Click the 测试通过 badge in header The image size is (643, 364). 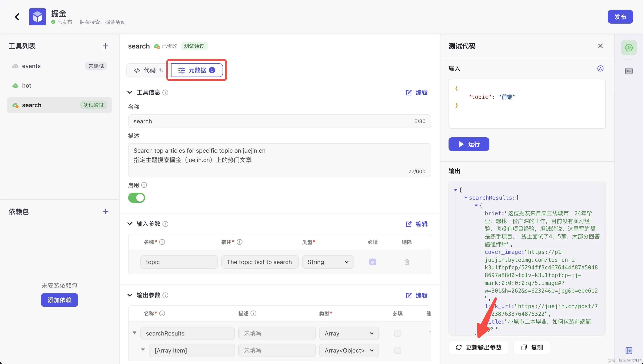pos(194,46)
